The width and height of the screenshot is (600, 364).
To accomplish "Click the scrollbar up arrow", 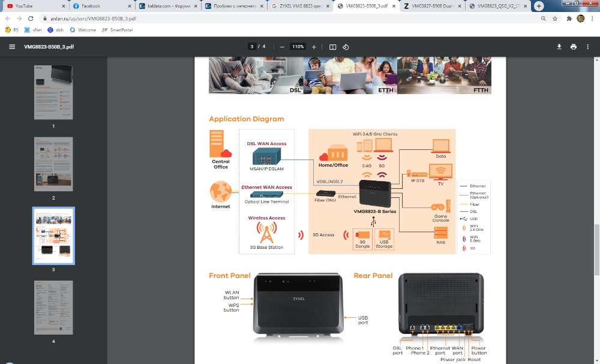I will pyautogui.click(x=596, y=59).
